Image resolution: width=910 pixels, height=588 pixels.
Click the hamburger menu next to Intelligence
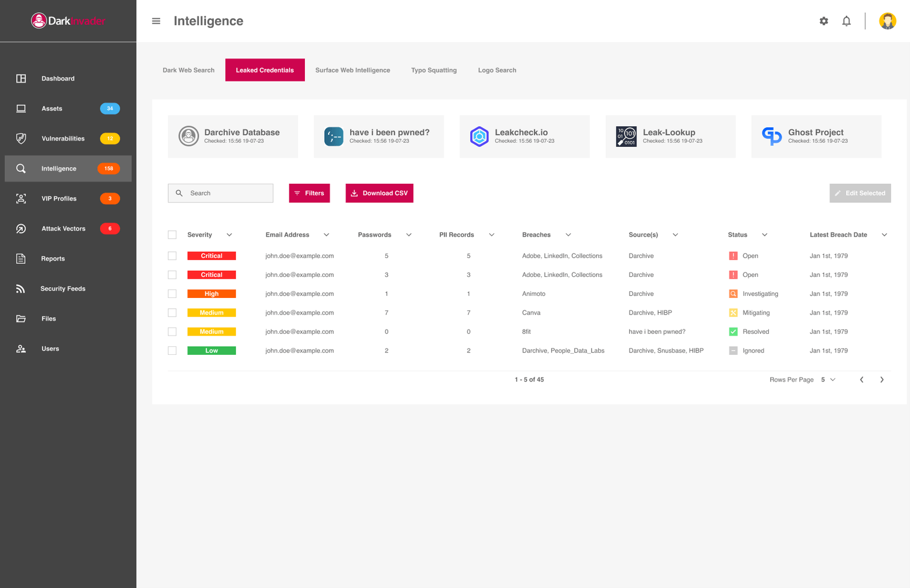156,20
